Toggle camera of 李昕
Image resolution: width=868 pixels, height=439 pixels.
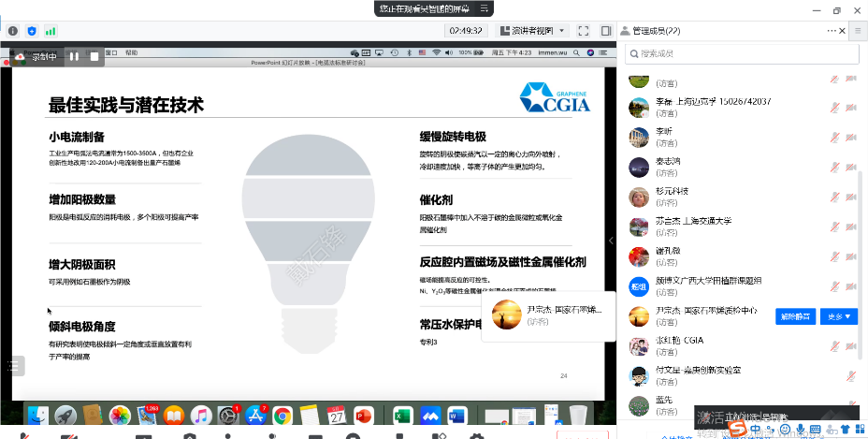point(851,137)
